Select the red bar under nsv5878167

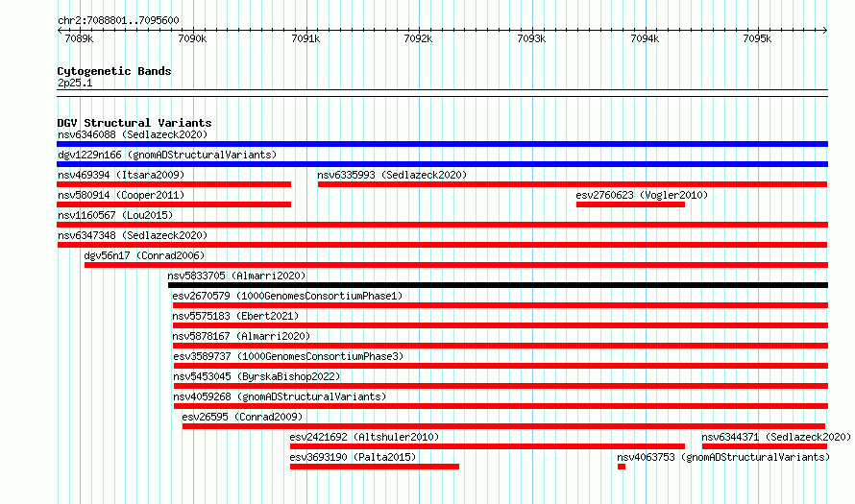tap(501, 346)
